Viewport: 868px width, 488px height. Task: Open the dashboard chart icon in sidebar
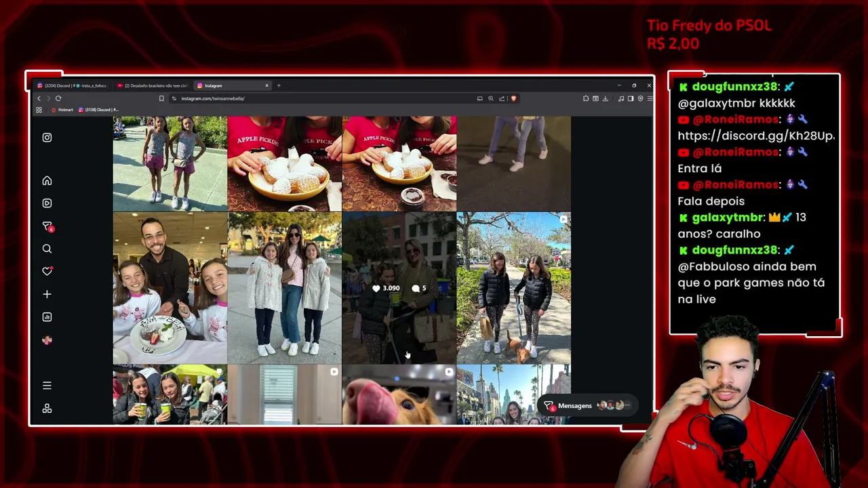(x=47, y=317)
